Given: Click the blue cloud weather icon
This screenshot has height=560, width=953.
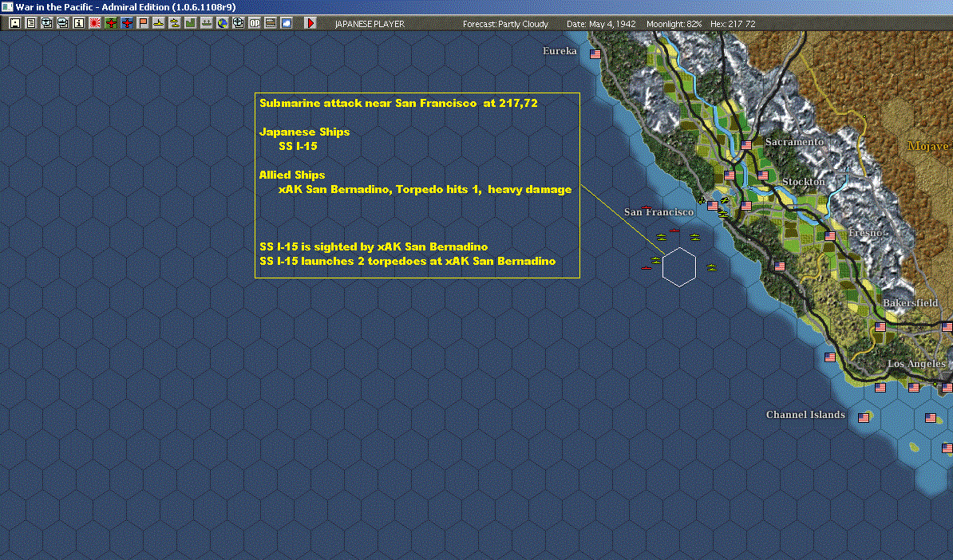Looking at the screenshot, I should click(287, 23).
